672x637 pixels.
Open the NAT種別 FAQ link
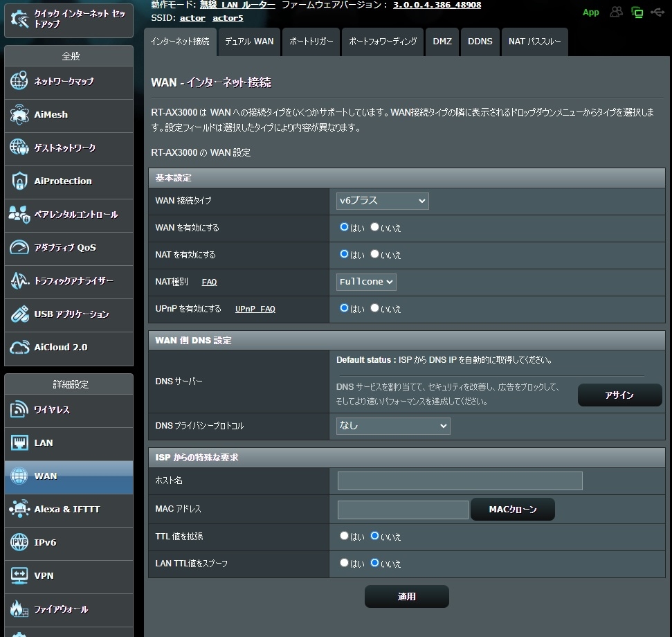(x=209, y=282)
